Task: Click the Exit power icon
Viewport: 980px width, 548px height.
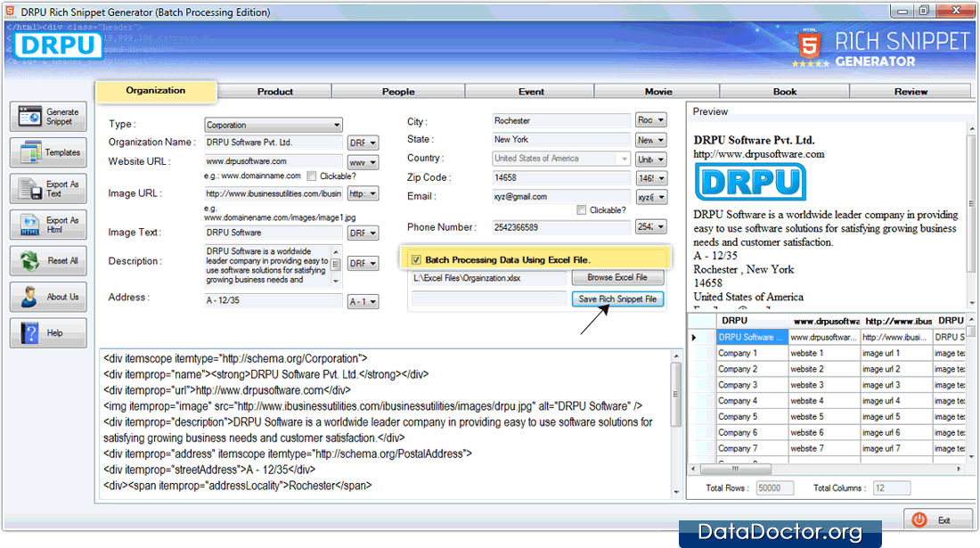Action: [919, 519]
